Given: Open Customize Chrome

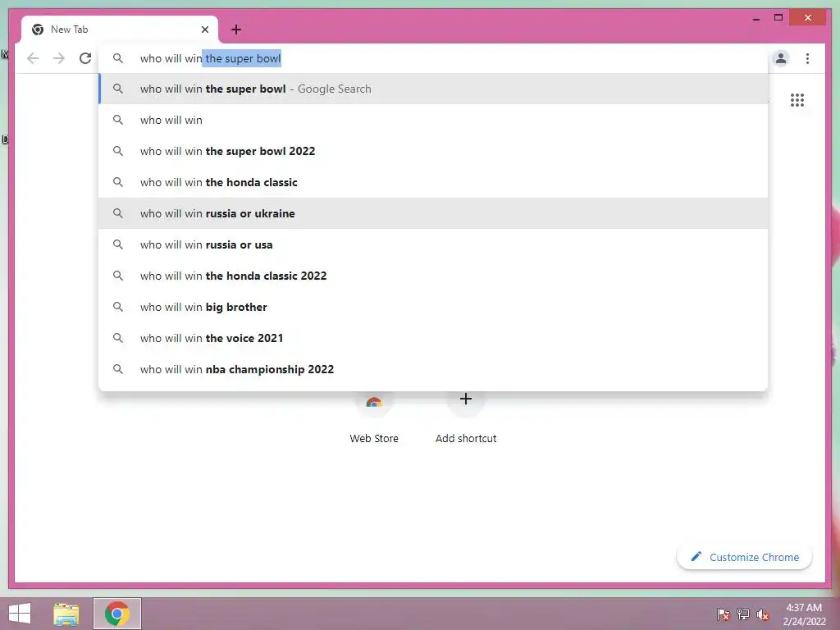Looking at the screenshot, I should tap(744, 557).
